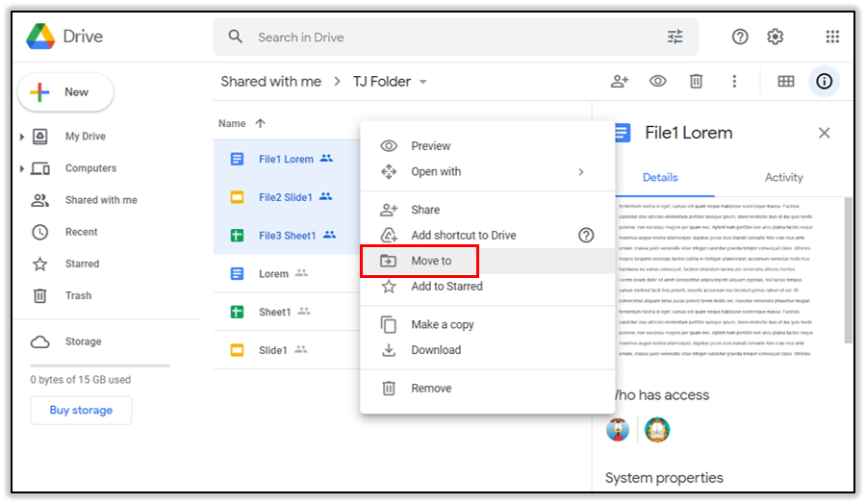This screenshot has width=866, height=504.
Task: Click the Buy storage button
Action: [81, 410]
